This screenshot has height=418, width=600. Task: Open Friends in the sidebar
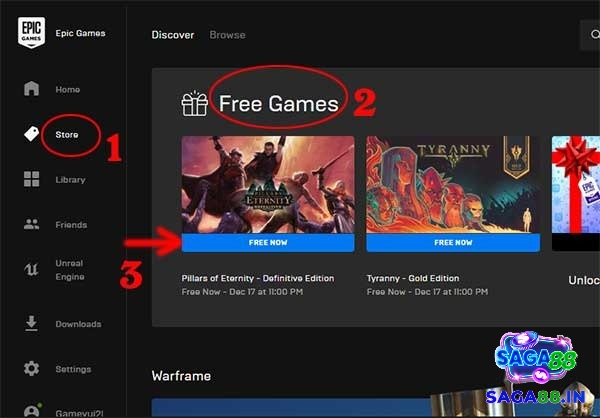click(x=71, y=225)
